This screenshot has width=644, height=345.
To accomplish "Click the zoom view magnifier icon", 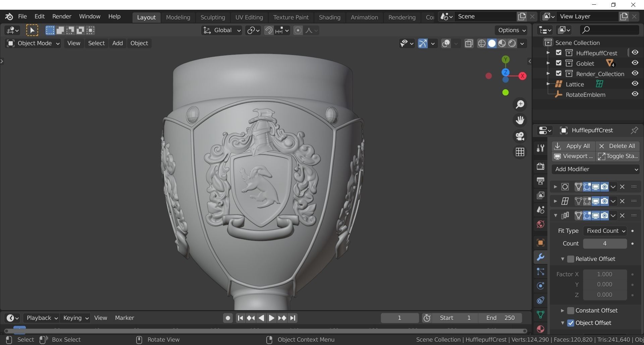I will coord(520,105).
